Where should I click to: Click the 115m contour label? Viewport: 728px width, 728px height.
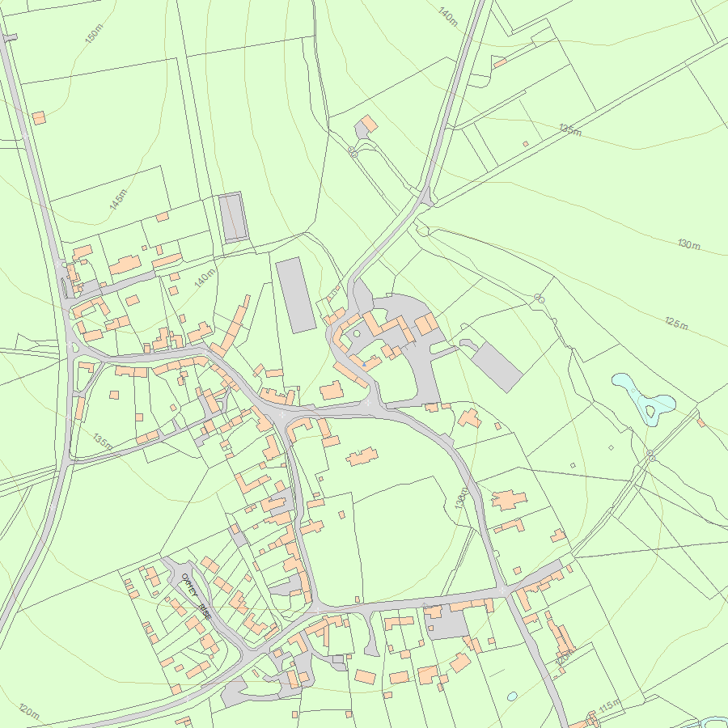pyautogui.click(x=609, y=705)
